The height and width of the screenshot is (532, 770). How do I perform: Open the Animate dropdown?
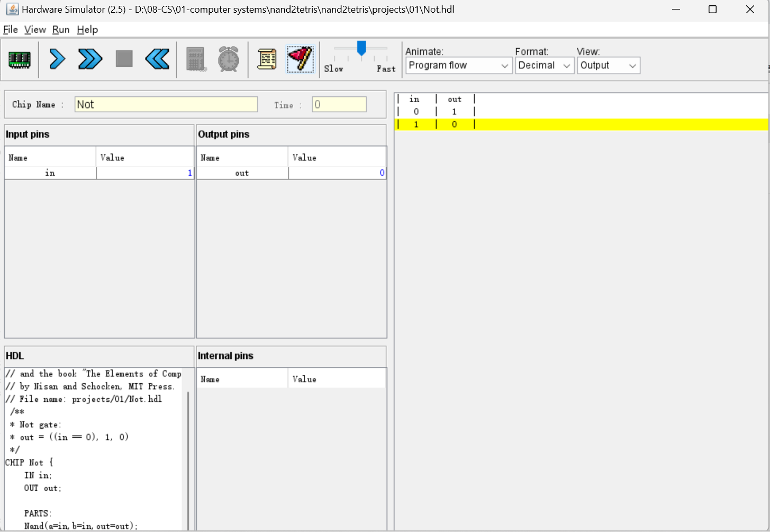458,66
